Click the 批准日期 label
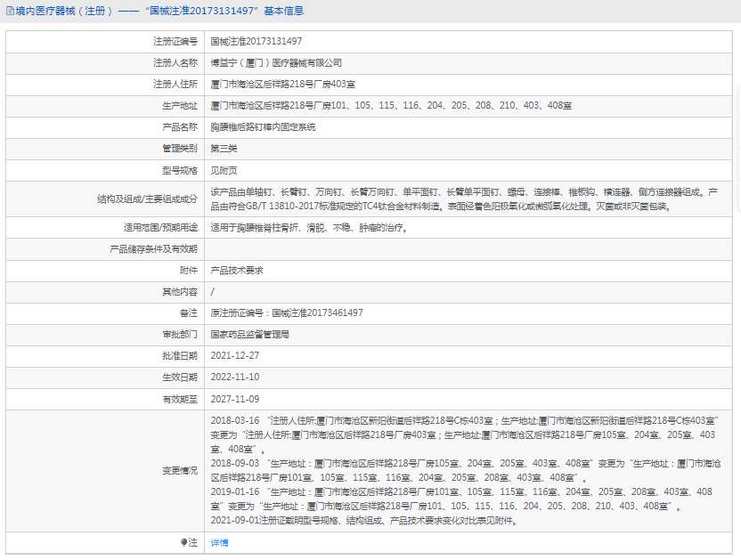Image resolution: width=741 pixels, height=560 pixels. coord(180,356)
